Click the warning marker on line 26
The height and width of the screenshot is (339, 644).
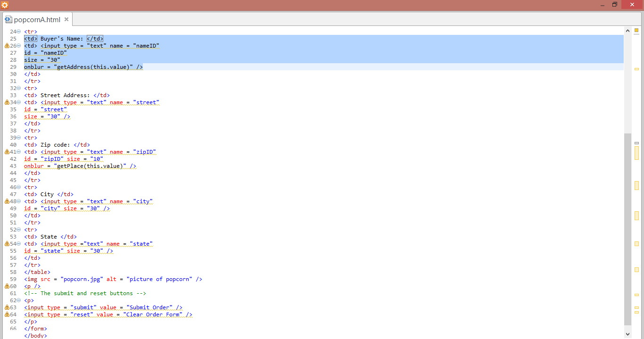pyautogui.click(x=7, y=46)
